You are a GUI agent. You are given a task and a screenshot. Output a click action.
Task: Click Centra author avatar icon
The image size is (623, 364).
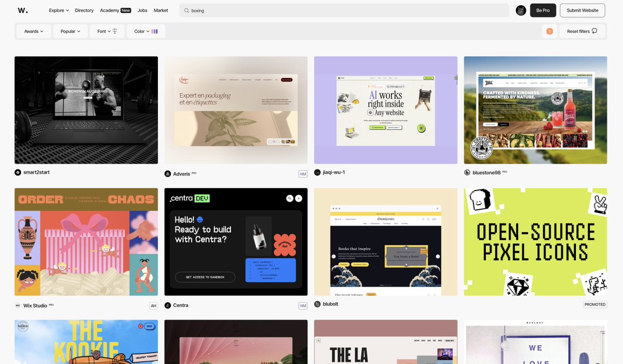(x=168, y=305)
